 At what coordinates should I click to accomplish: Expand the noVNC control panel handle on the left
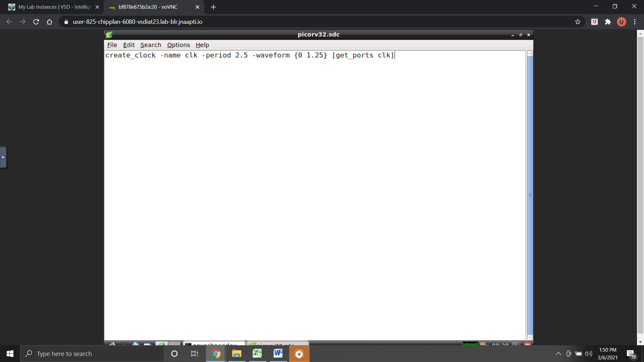point(3,157)
